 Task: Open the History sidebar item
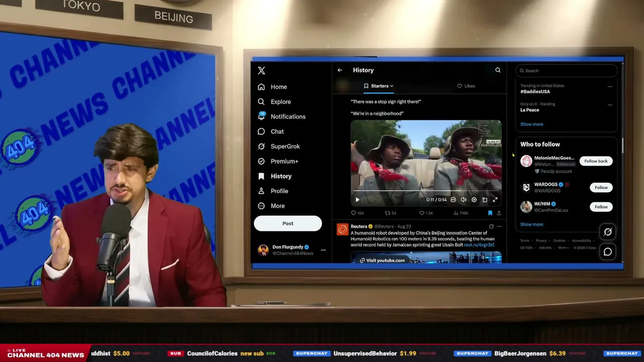(274, 176)
